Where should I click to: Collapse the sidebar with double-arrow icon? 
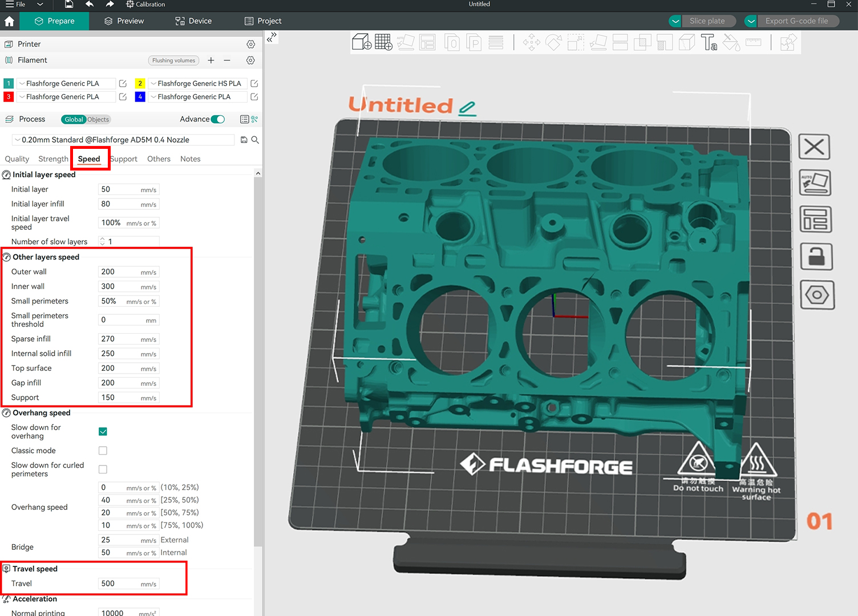pyautogui.click(x=272, y=38)
